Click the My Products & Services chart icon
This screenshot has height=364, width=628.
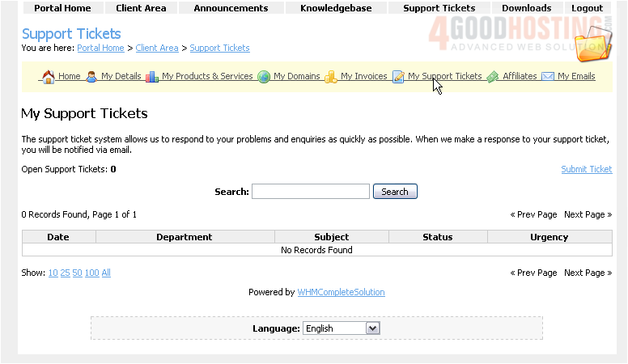pos(152,77)
